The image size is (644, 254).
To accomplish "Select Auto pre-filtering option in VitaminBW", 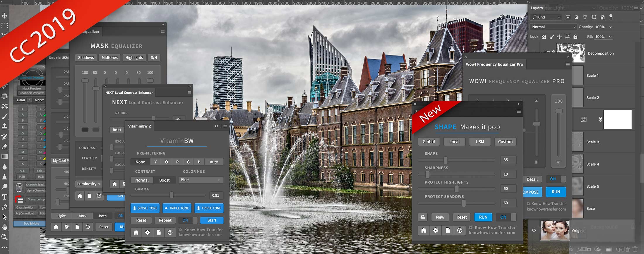I will [214, 162].
